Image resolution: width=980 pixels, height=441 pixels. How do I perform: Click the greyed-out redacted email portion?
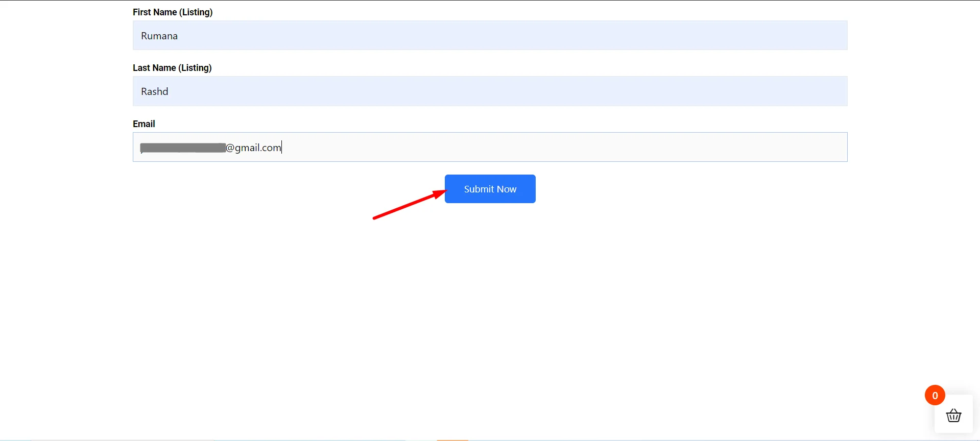[183, 148]
